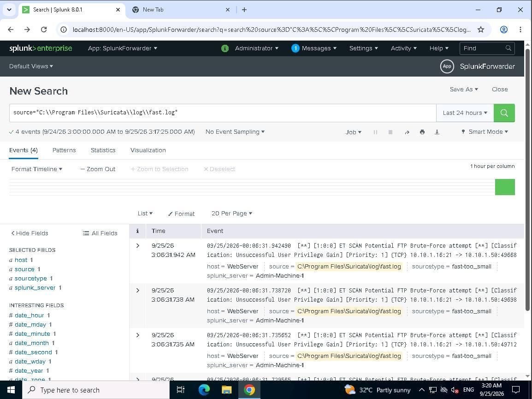532x399 pixels.
Task: Click the view site information icon
Action: 64,30
